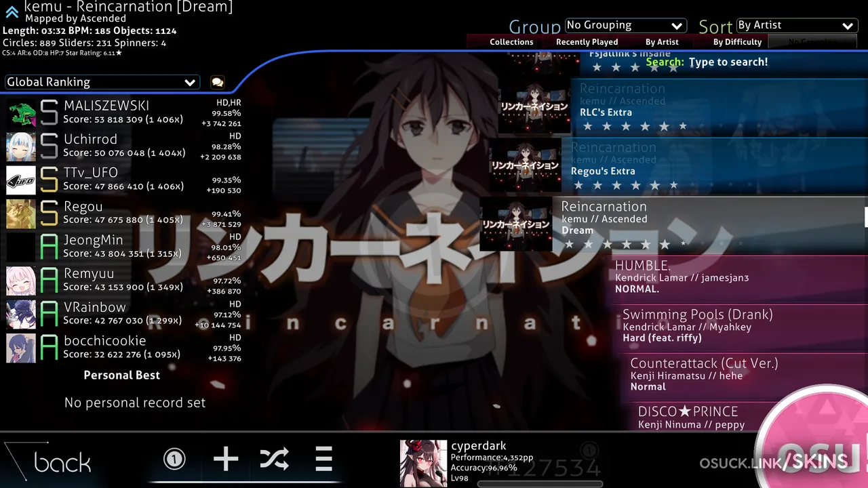
Task: Click TTv_UFO's avatar image
Action: 21,180
